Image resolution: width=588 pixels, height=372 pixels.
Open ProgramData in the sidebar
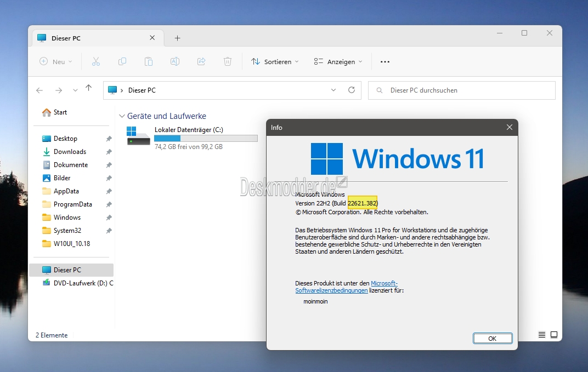coord(73,204)
